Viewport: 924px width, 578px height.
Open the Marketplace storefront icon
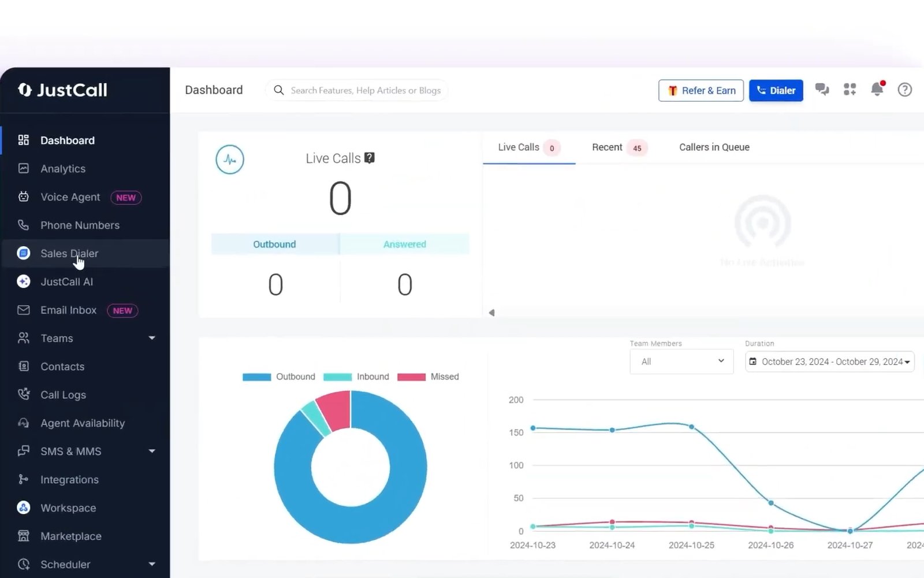[24, 536]
